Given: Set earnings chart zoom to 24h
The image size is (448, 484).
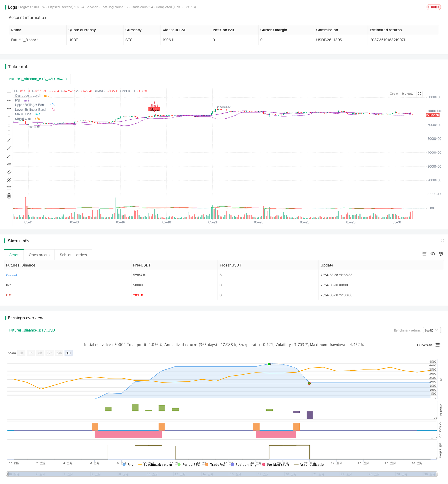Looking at the screenshot, I should (59, 353).
